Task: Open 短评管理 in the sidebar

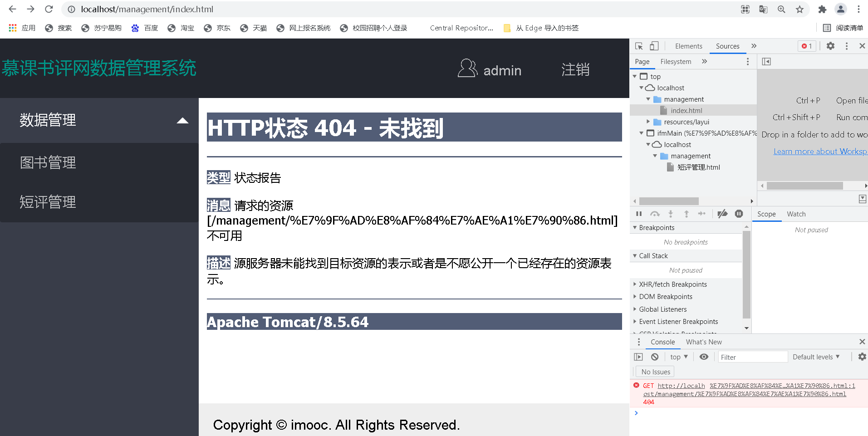Action: tap(48, 202)
